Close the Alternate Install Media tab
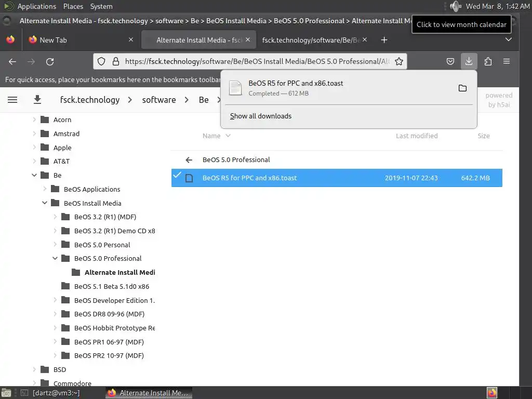Image resolution: width=532 pixels, height=399 pixels. (248, 39)
